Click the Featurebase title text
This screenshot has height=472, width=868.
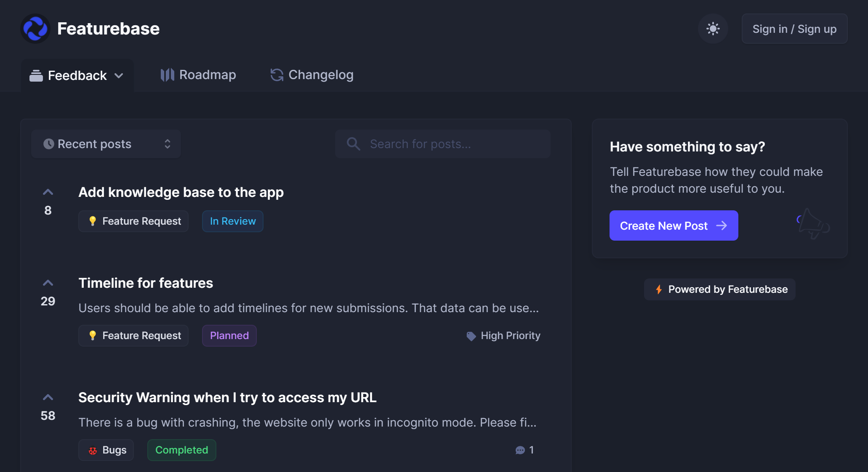pyautogui.click(x=109, y=29)
